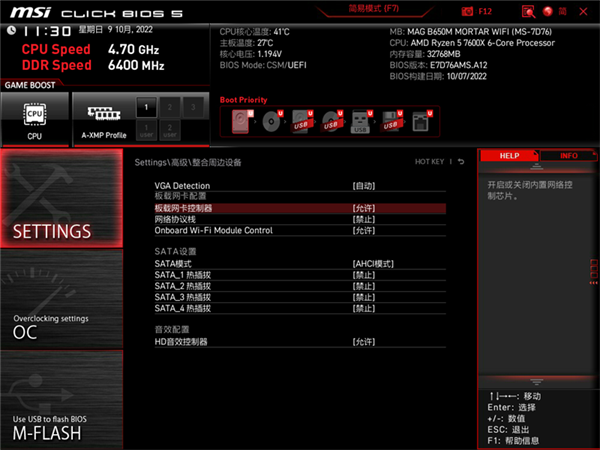600x450 pixels.
Task: Switch to the HELP tab
Action: pyautogui.click(x=509, y=156)
